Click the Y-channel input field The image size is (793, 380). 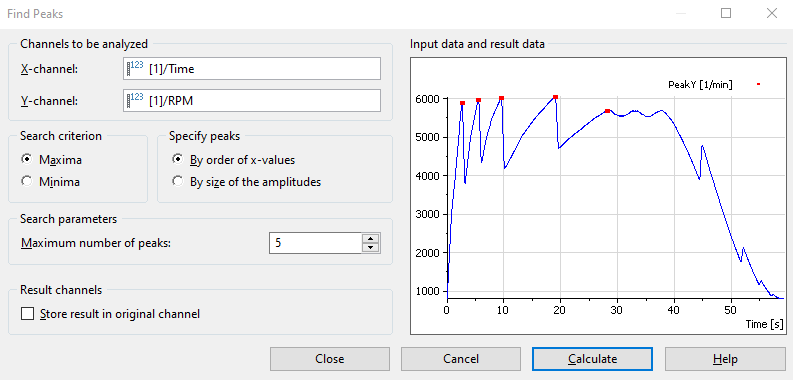point(252,101)
